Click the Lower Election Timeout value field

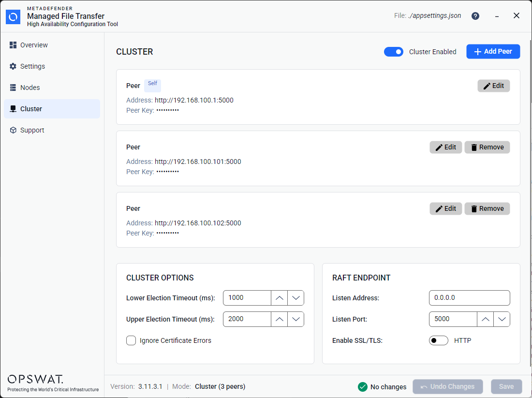tap(247, 298)
